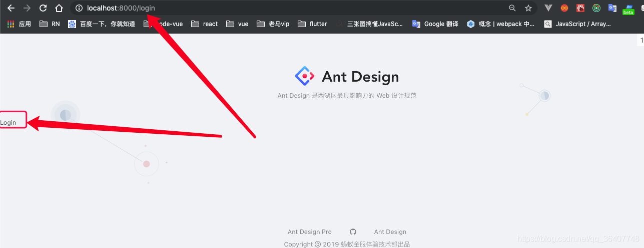Open the vue bookmark folder
The width and height of the screenshot is (644, 248).
[237, 24]
